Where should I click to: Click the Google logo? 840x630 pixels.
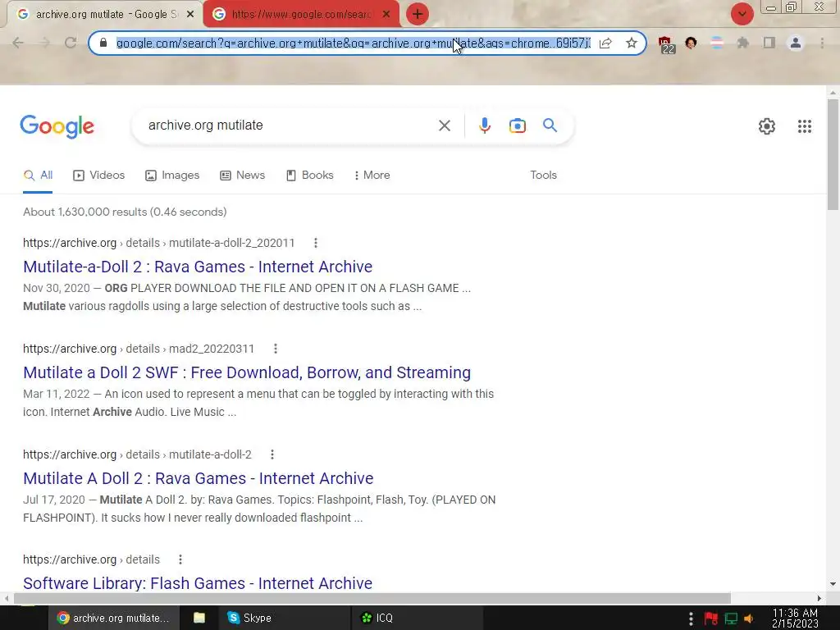pos(57,127)
